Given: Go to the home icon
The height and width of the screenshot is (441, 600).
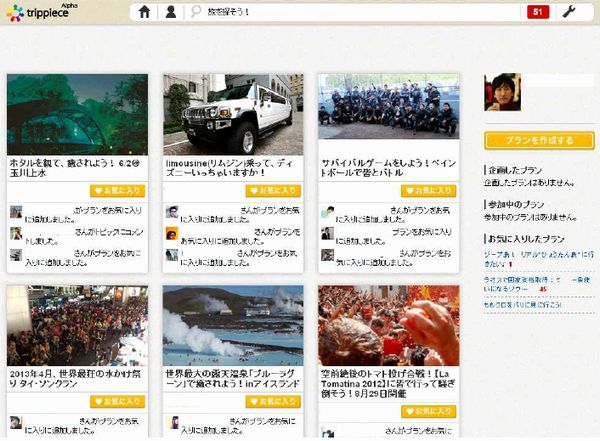Looking at the screenshot, I should pyautogui.click(x=144, y=12).
